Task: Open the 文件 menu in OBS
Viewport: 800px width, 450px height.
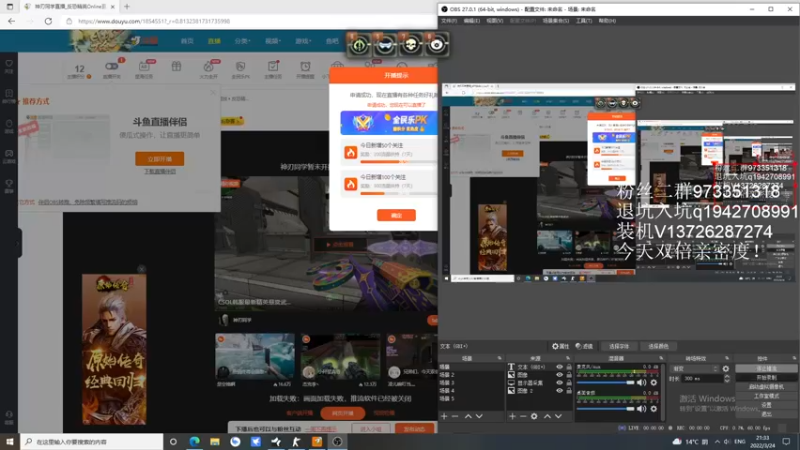Action: pos(449,21)
